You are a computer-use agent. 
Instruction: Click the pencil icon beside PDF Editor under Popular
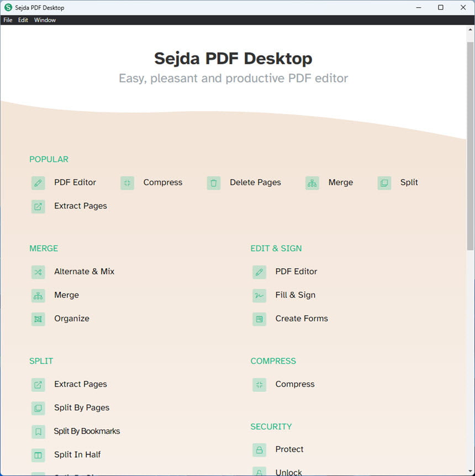point(38,183)
